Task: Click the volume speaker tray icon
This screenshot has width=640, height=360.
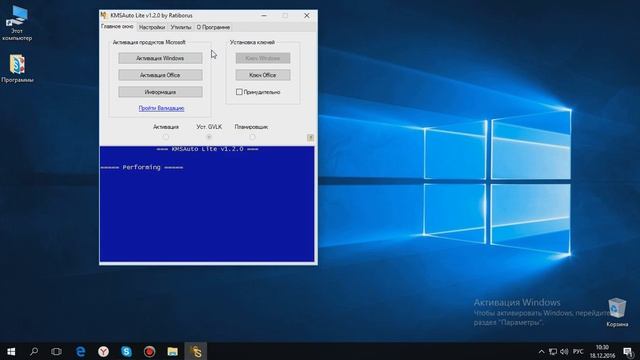Action: tap(564, 351)
